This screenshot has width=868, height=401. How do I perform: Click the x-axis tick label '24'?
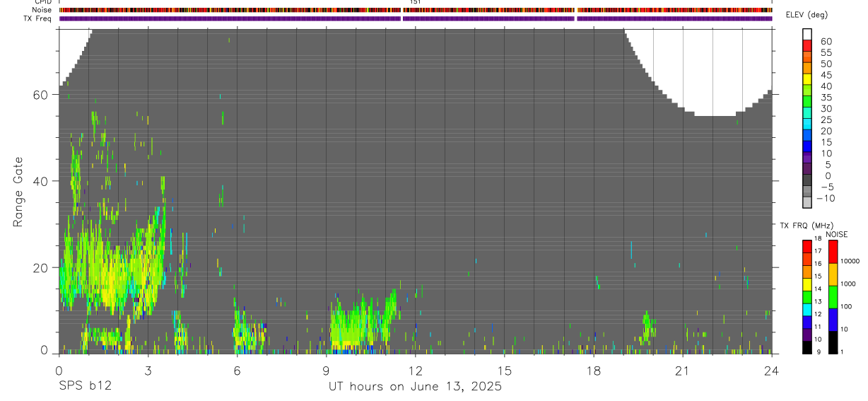771,371
